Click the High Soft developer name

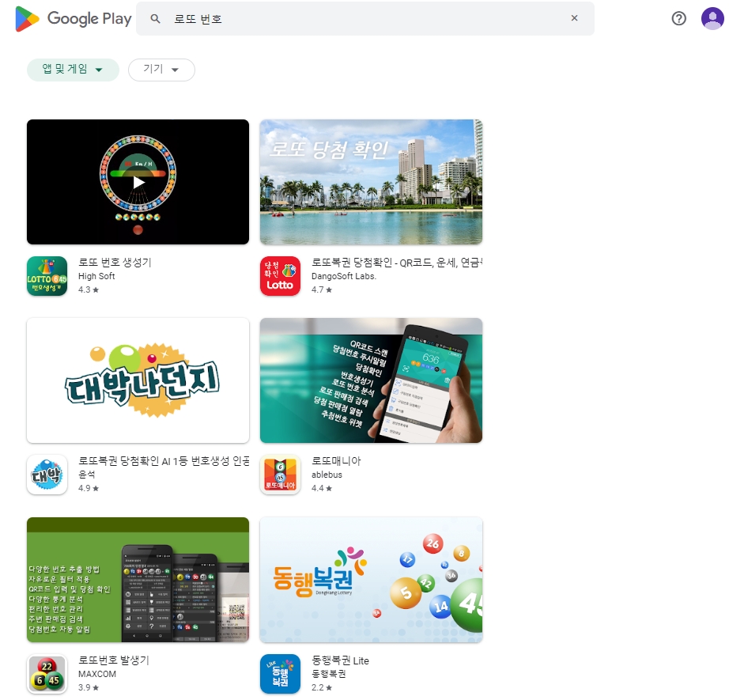point(96,276)
